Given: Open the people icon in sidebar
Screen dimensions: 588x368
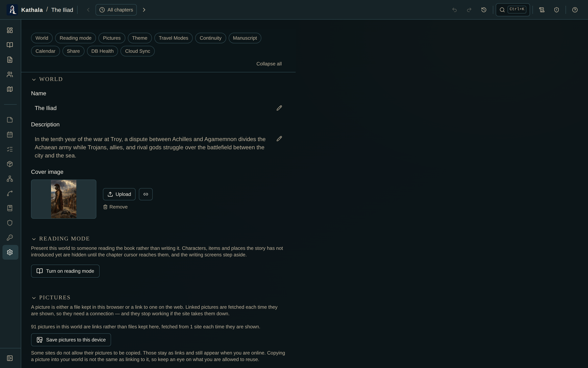Looking at the screenshot, I should (10, 74).
